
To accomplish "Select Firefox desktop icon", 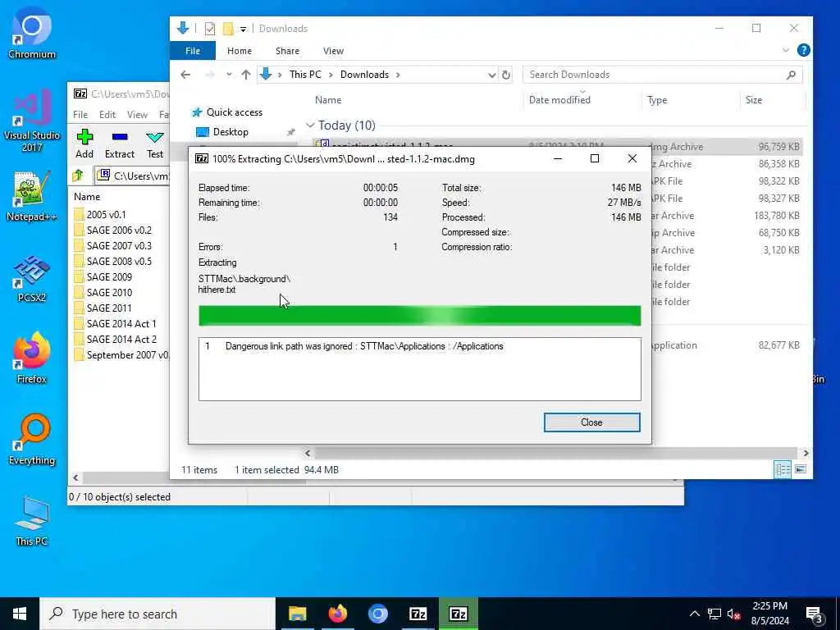I will [x=32, y=358].
